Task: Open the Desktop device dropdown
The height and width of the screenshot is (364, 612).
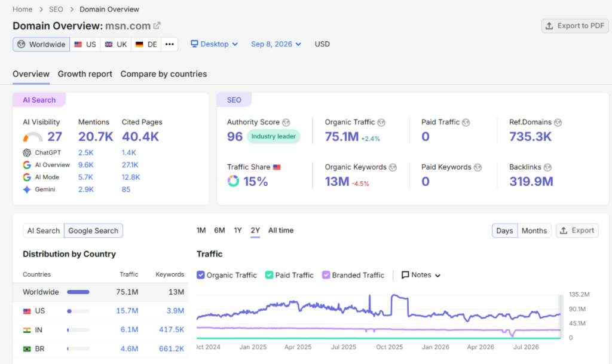Action: [x=215, y=44]
